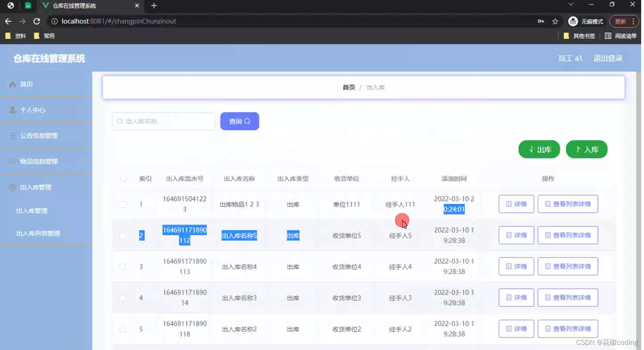Expand 个人中心 sidebar menu
This screenshot has height=350, width=644.
[46, 110]
